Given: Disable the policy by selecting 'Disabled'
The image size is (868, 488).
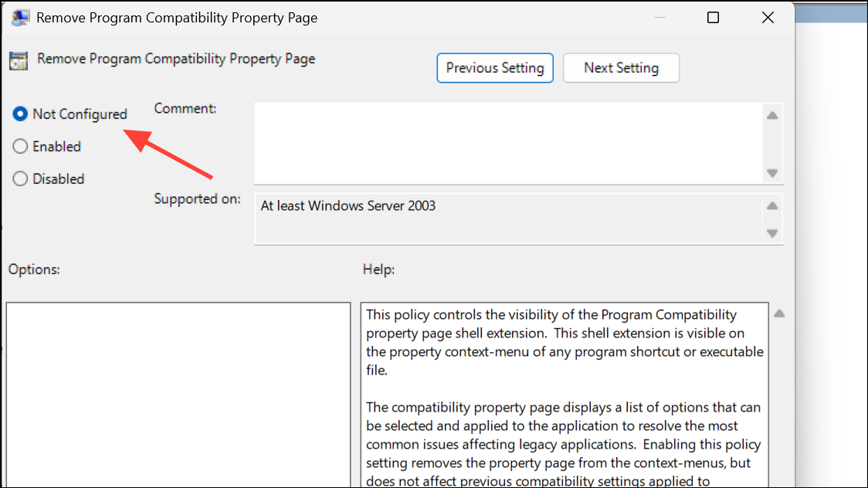Looking at the screenshot, I should coord(19,178).
